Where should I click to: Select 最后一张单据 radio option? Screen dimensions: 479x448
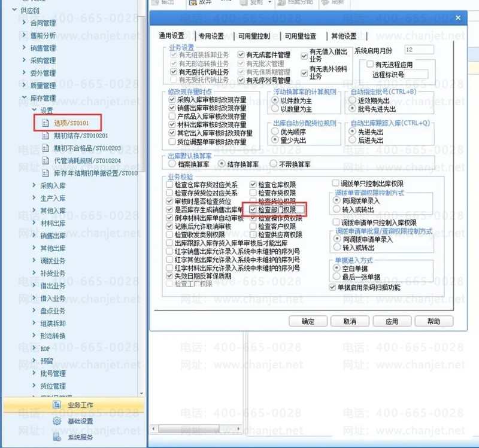click(x=336, y=276)
